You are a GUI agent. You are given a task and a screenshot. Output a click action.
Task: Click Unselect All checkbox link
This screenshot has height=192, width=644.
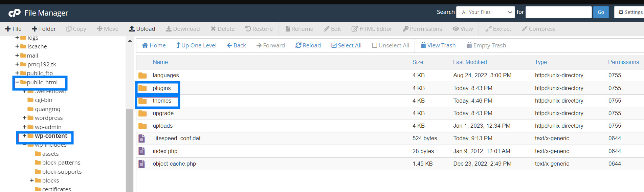(391, 45)
